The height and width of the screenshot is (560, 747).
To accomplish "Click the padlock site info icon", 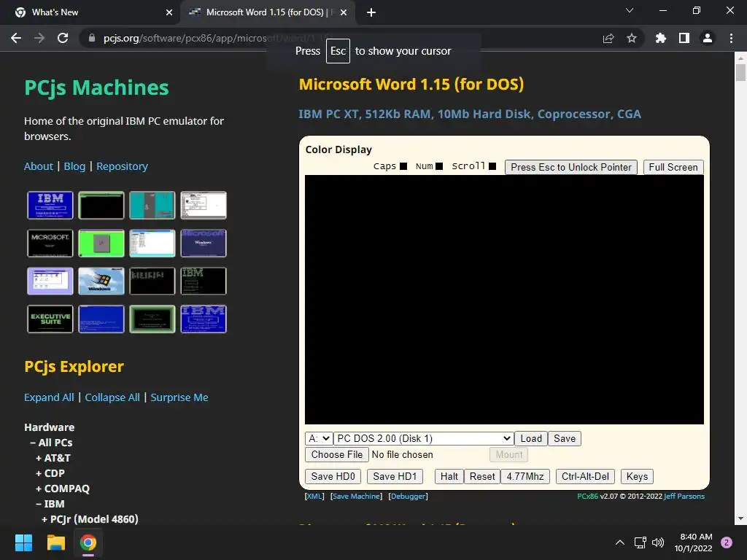I will (x=92, y=38).
